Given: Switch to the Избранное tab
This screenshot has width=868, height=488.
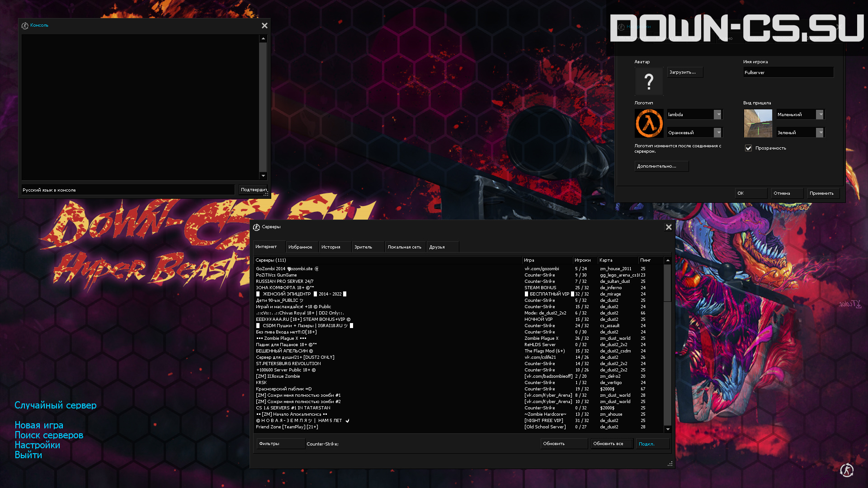Looking at the screenshot, I should click(x=301, y=247).
